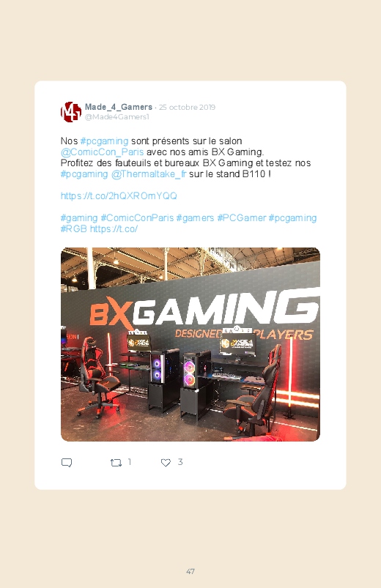Screen dimensions: 381x588
Task: Open the Made_4_Gamers account name
Action: [x=119, y=107]
